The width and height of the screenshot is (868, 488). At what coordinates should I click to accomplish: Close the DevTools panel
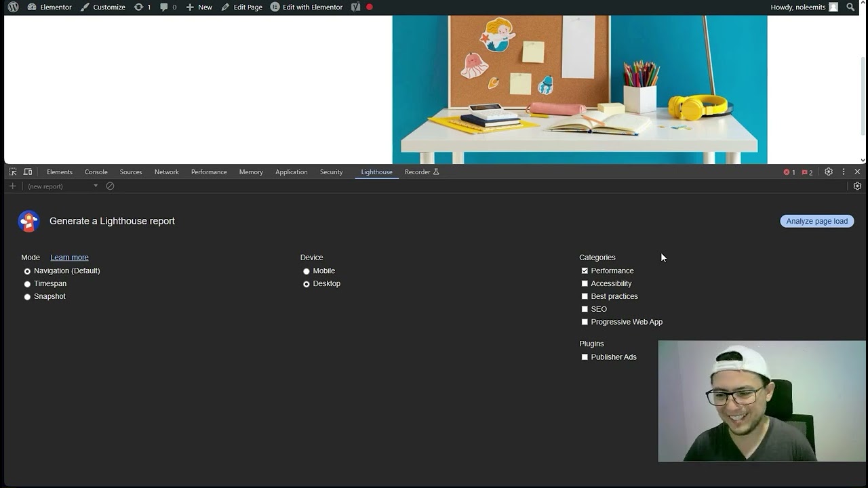click(857, 172)
